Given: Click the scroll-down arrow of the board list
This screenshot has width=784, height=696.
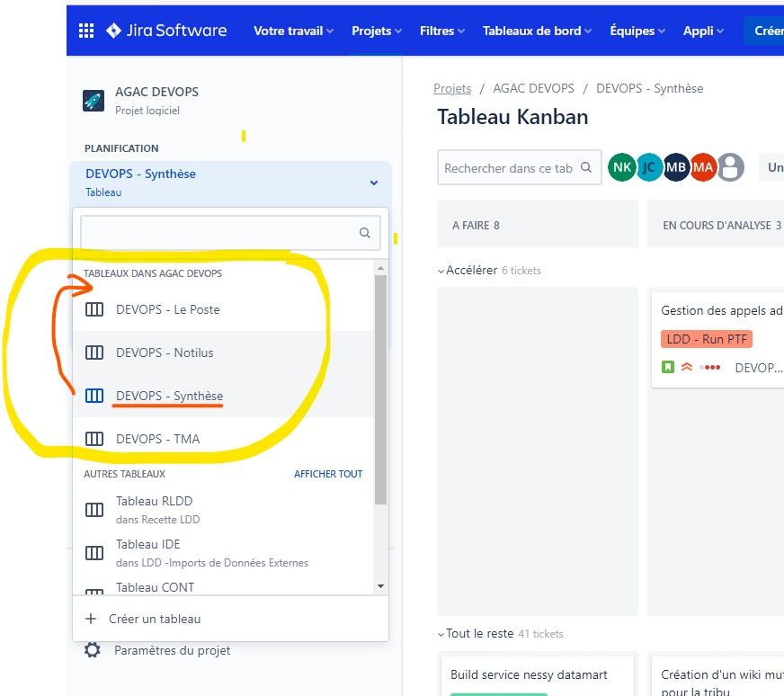Looking at the screenshot, I should [x=380, y=586].
